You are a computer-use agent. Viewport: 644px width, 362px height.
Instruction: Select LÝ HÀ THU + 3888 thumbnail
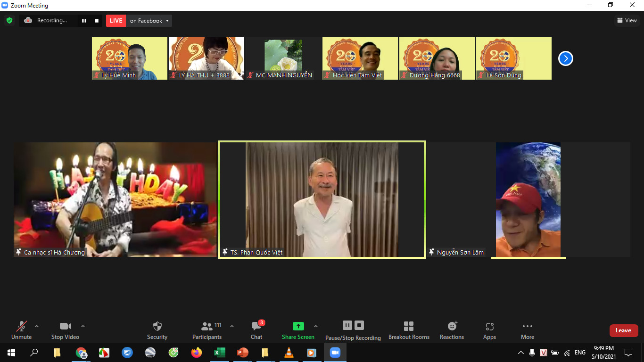[x=206, y=58]
